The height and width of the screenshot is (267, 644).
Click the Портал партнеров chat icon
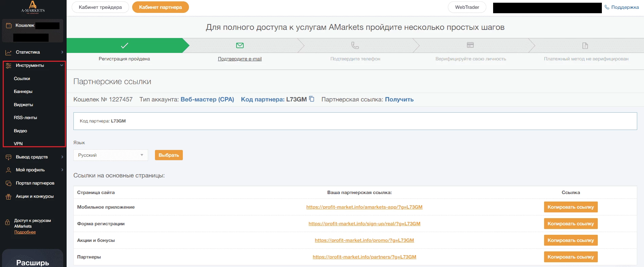pyautogui.click(x=8, y=183)
